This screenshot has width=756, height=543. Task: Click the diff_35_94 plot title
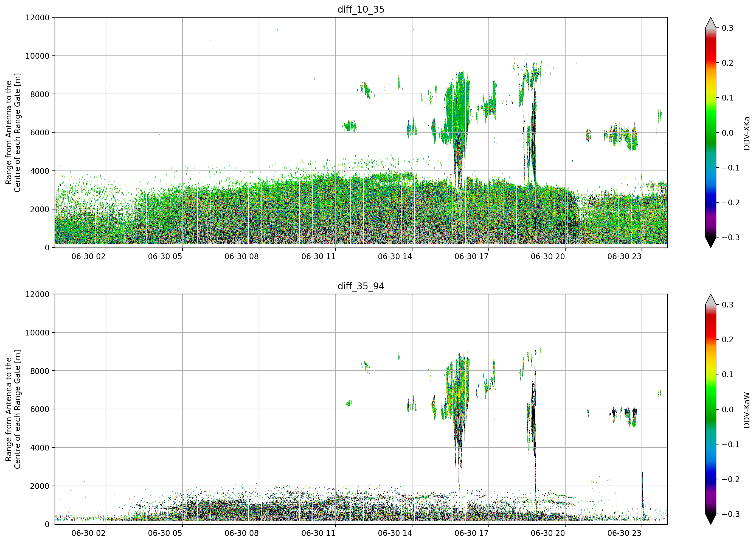click(x=361, y=286)
